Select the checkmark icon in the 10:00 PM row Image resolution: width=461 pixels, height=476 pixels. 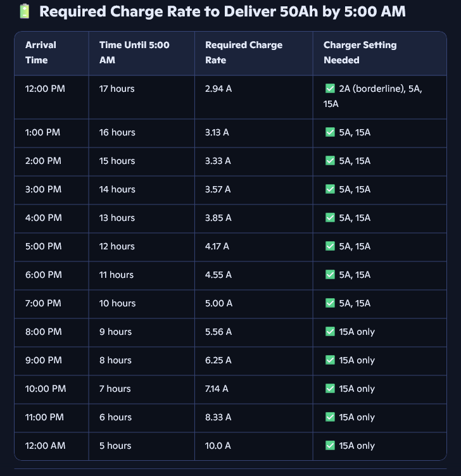click(x=329, y=389)
